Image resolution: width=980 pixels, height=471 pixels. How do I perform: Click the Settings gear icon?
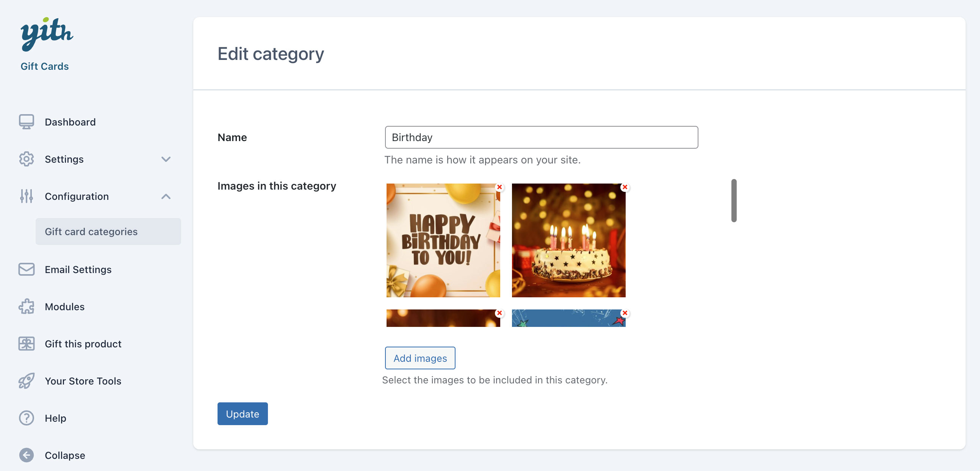26,159
